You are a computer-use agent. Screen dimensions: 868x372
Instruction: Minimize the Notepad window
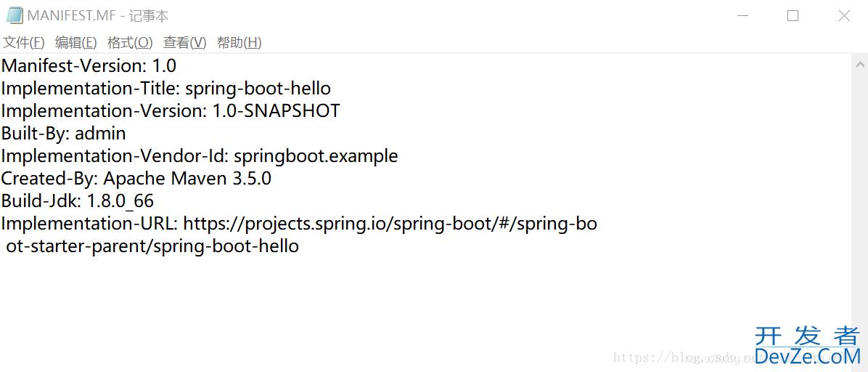tap(744, 15)
